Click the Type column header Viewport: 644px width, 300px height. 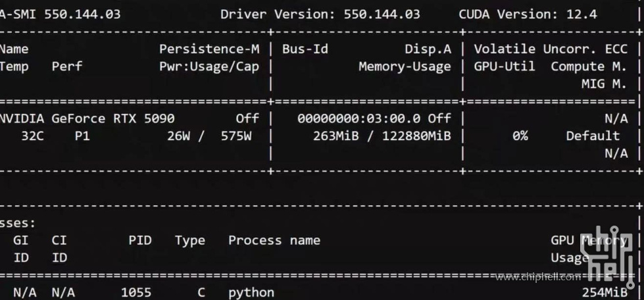(x=190, y=241)
